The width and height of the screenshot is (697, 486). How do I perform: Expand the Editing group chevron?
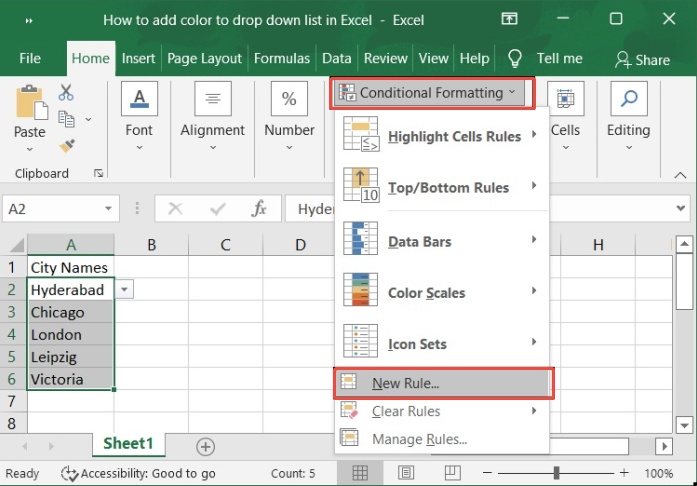coord(629,148)
